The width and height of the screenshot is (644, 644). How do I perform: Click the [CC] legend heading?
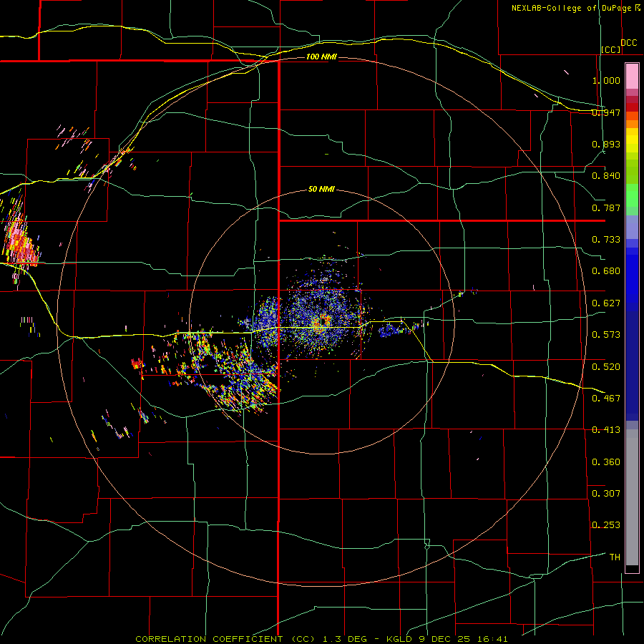(611, 49)
